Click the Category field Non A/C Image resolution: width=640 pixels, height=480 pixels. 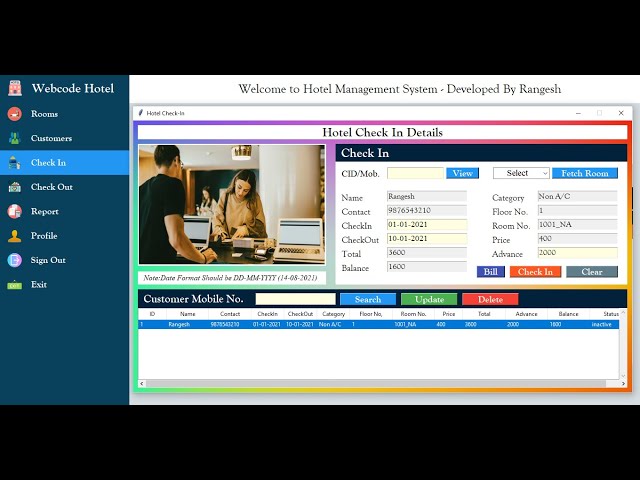[578, 196]
